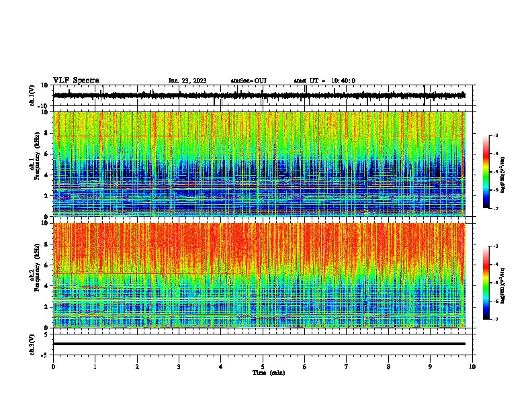
Task: Click the '5' tick on the time axis
Action: point(263,367)
